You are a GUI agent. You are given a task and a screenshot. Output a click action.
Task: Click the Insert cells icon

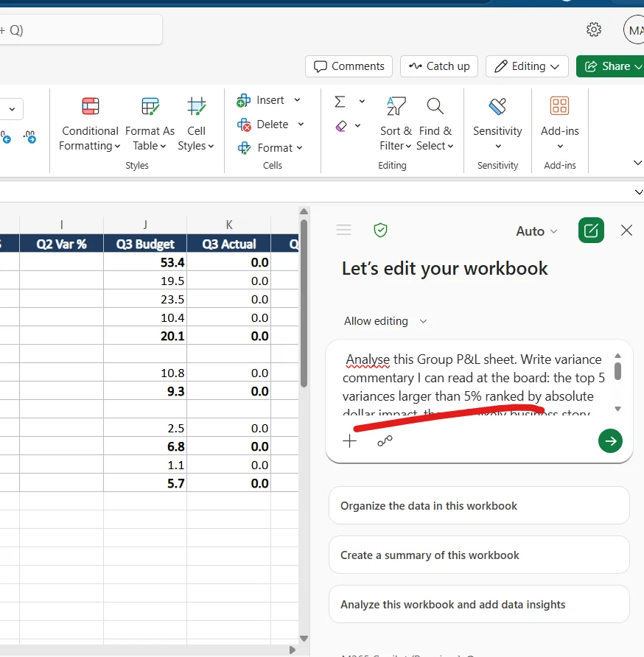244,101
